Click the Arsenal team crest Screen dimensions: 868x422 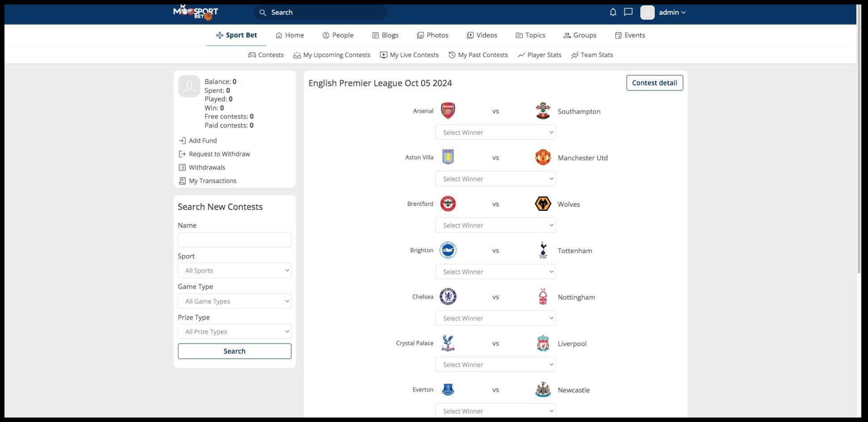coord(448,111)
